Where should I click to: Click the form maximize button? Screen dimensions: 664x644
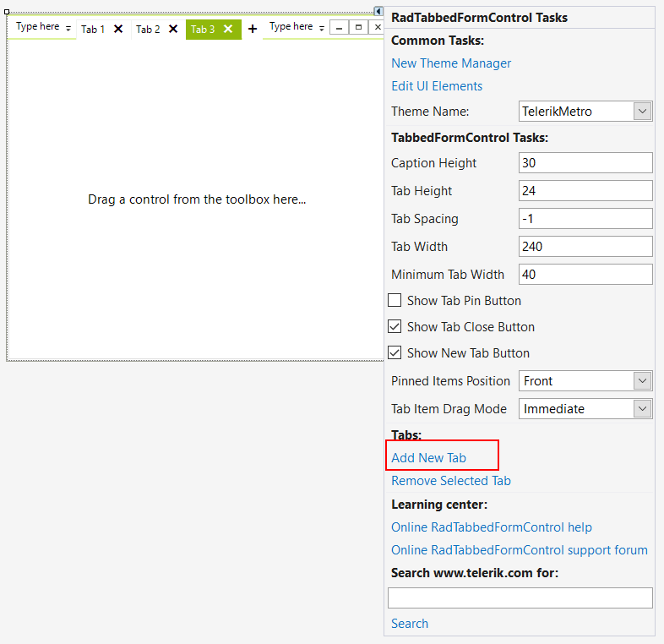[x=358, y=28]
